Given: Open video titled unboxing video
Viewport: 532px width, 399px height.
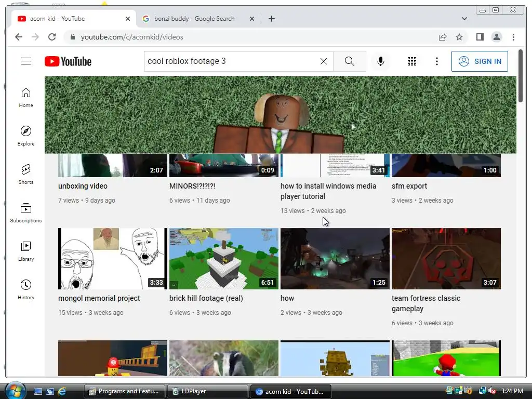Looking at the screenshot, I should pos(83,186).
